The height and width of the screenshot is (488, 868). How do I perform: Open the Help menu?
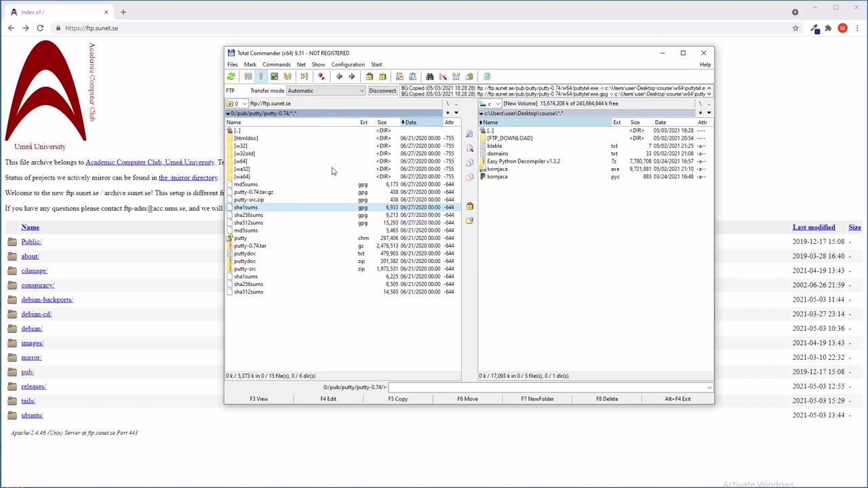pyautogui.click(x=705, y=64)
